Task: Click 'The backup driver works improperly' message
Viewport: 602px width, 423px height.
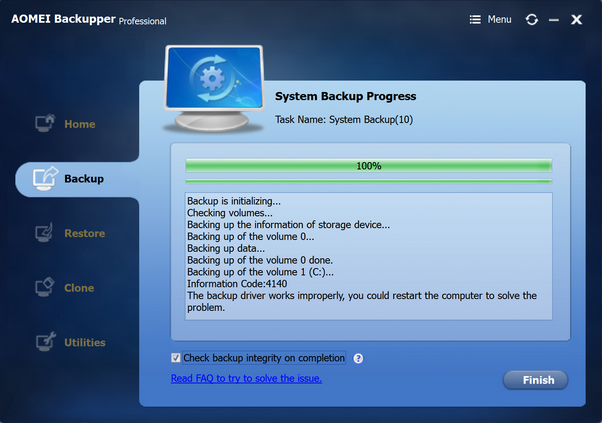Action: tap(362, 301)
